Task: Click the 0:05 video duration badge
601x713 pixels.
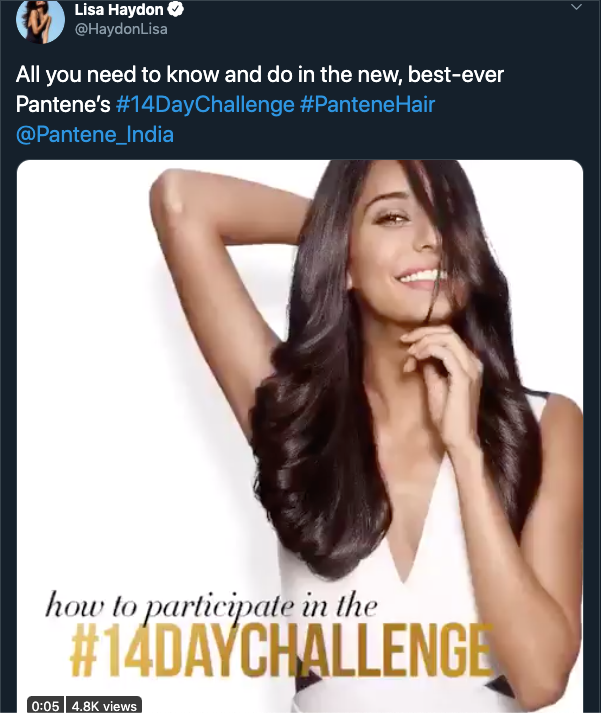Action: tap(45, 705)
